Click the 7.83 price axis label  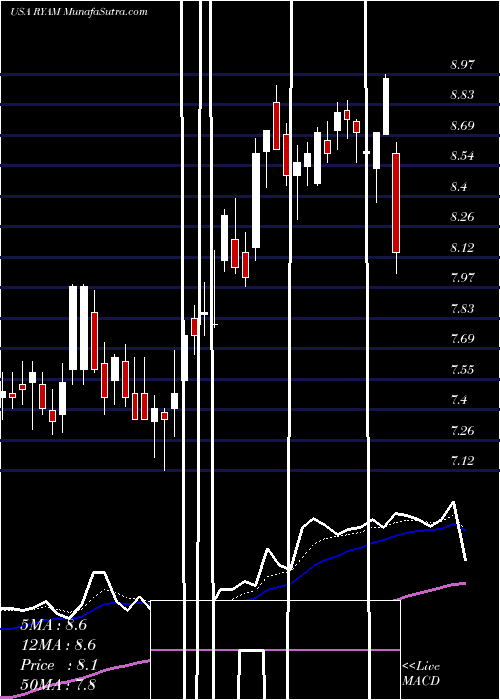point(462,308)
